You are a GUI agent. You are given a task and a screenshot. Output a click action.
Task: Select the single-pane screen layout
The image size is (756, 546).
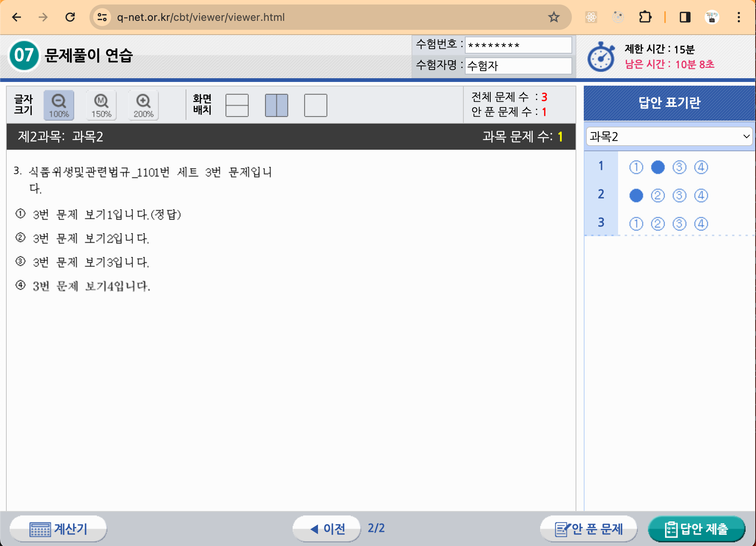click(315, 105)
